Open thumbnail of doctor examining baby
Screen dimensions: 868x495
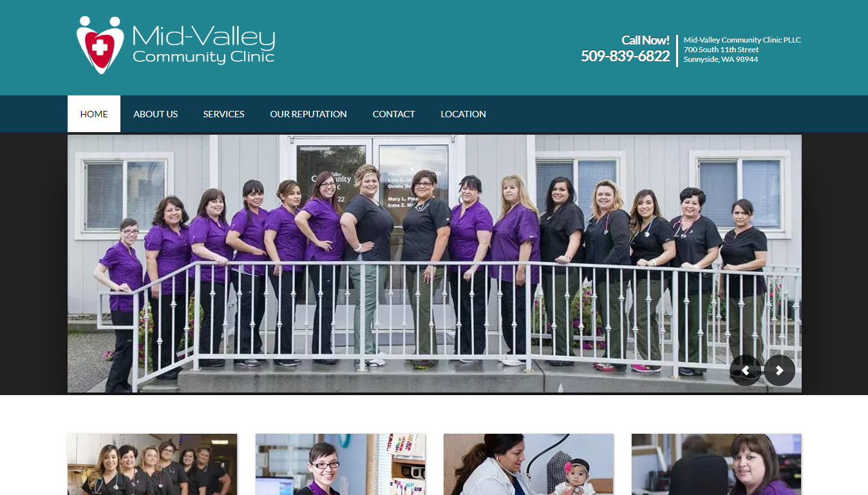point(529,465)
